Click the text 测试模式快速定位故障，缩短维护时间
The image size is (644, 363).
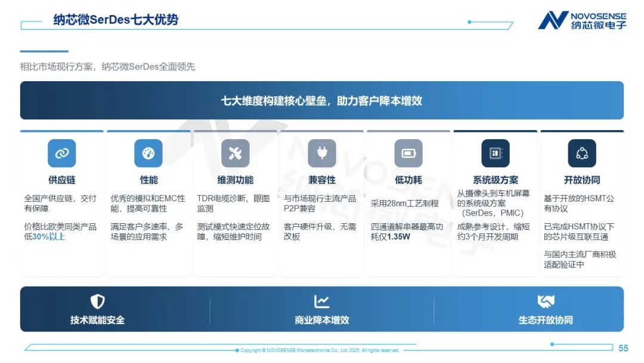coord(233,232)
